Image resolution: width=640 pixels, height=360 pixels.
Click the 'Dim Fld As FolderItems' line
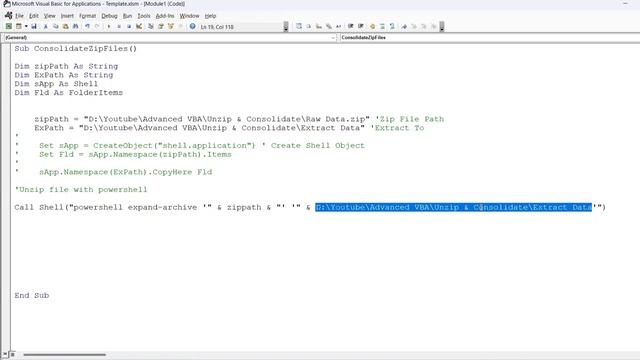69,93
